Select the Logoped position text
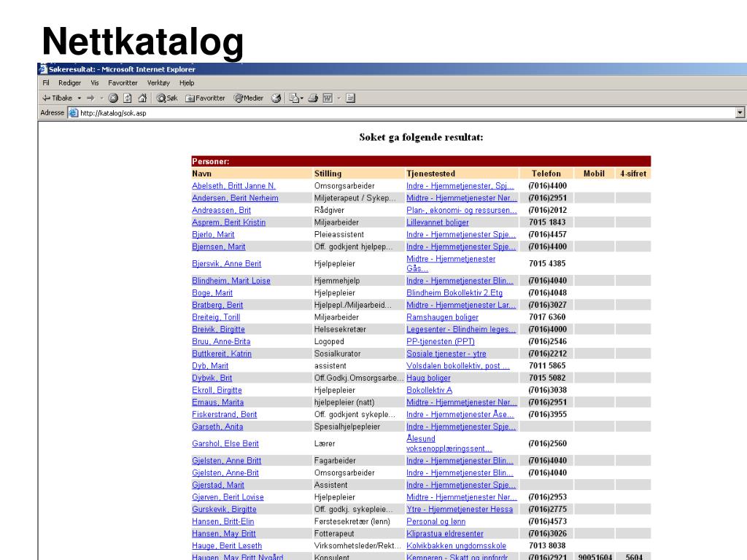The image size is (747, 560). point(329,341)
